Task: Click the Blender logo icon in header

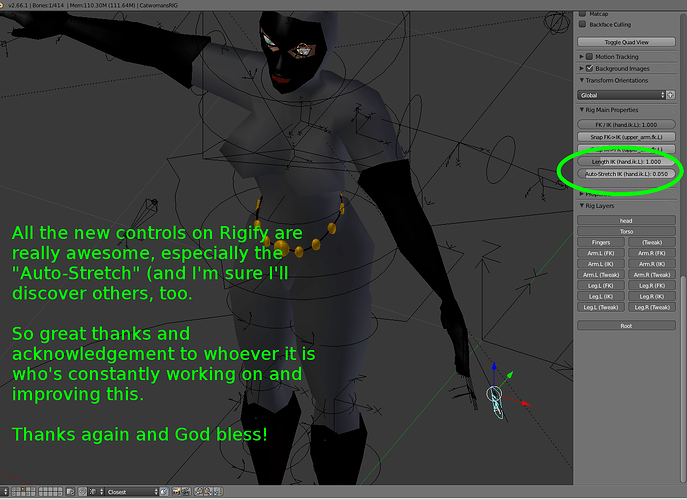Action: [2, 5]
